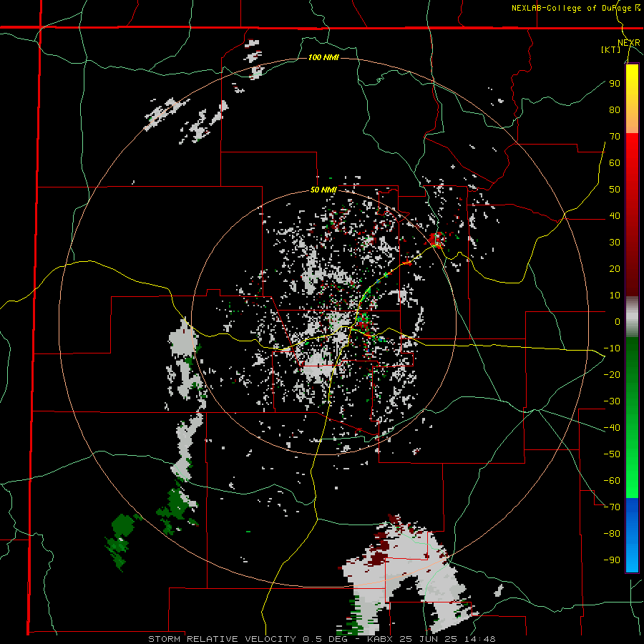Click the blue bottom segment of the color bar
Screen dimensions: 644x644
pos(632,535)
